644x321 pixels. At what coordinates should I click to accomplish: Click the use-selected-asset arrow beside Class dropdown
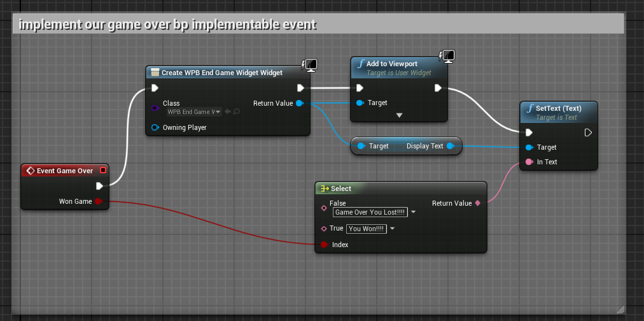(x=228, y=112)
